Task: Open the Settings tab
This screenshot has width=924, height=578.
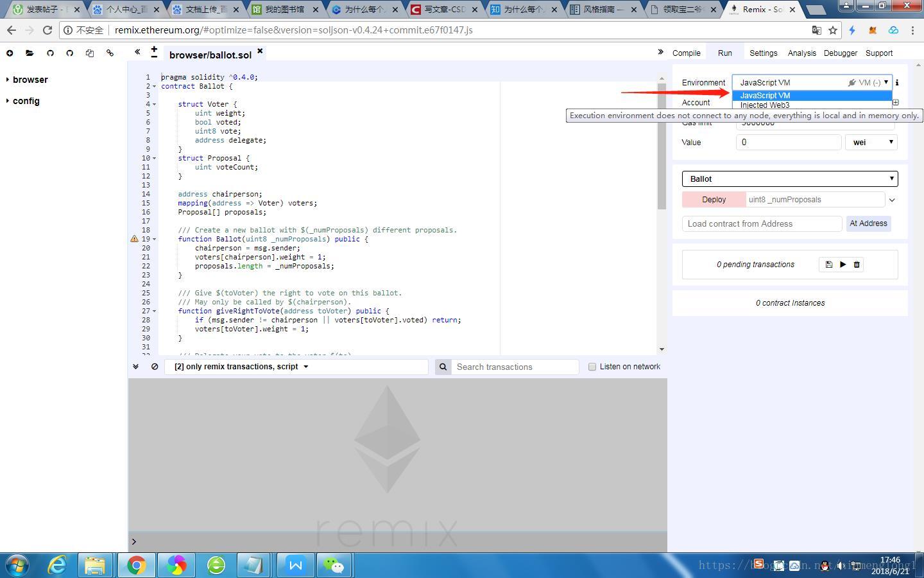Action: (764, 53)
